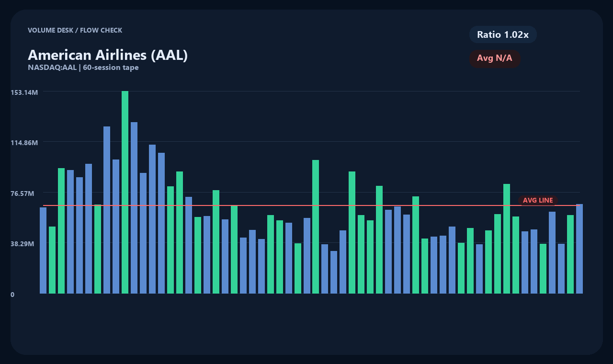
Task: Select the American Airlines (AAL) title
Action: 108,55
